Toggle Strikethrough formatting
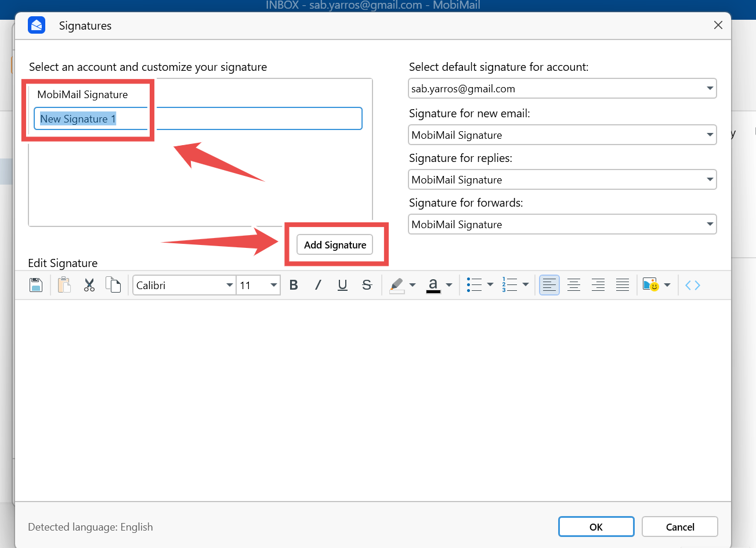This screenshot has height=548, width=756. click(x=367, y=285)
